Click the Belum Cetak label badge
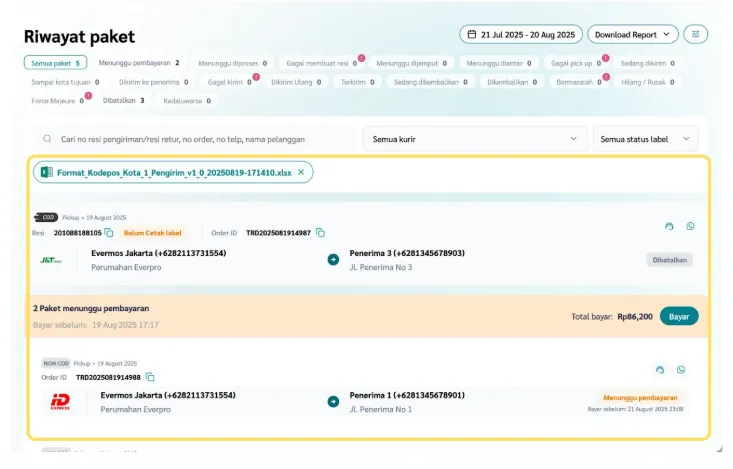This screenshot has height=469, width=733. coord(152,233)
